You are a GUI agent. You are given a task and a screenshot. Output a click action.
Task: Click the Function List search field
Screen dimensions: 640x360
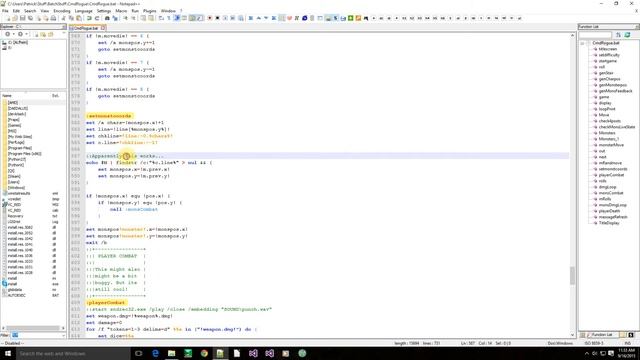(x=596, y=35)
